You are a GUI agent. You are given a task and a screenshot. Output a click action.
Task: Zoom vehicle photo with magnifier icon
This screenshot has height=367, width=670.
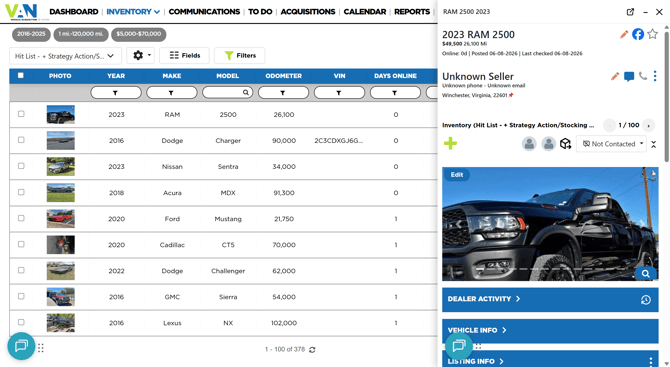pyautogui.click(x=646, y=273)
